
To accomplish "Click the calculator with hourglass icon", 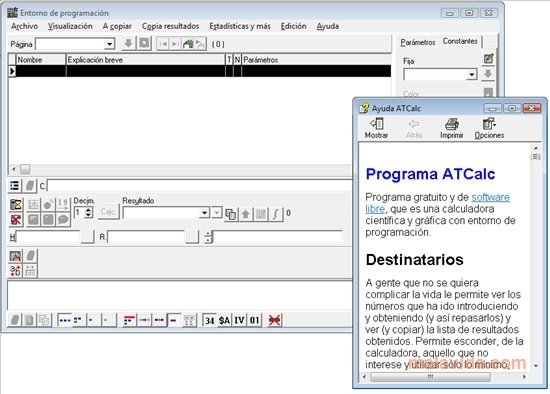I will point(16,205).
